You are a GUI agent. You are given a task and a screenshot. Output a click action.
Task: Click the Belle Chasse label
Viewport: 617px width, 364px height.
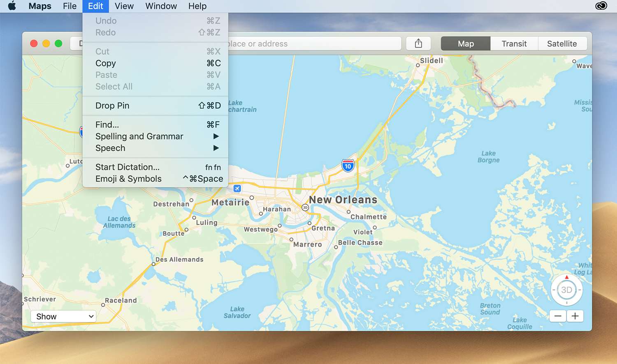click(360, 243)
